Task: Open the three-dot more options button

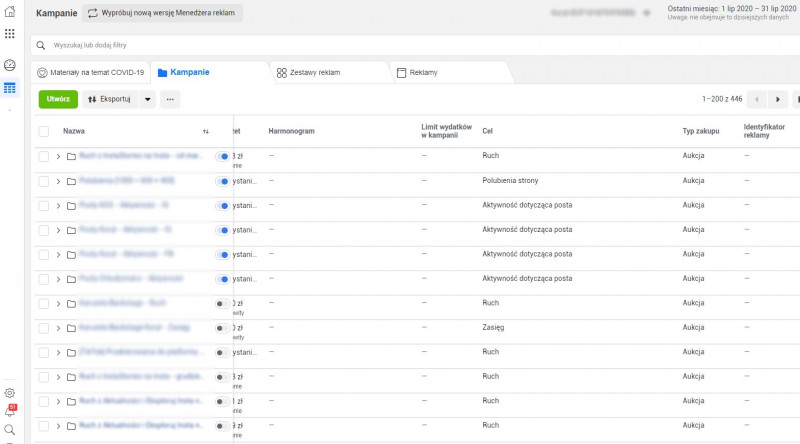Action: point(170,99)
